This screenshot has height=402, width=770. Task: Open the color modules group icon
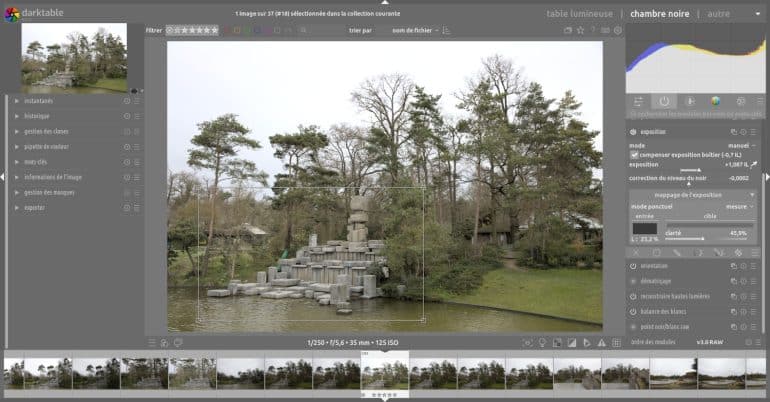[x=715, y=101]
